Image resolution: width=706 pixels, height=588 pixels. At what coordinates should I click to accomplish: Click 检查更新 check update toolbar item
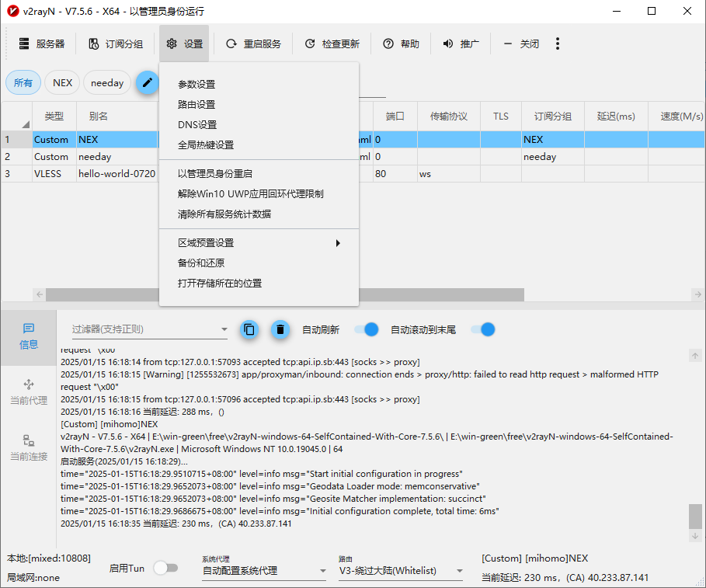click(332, 44)
